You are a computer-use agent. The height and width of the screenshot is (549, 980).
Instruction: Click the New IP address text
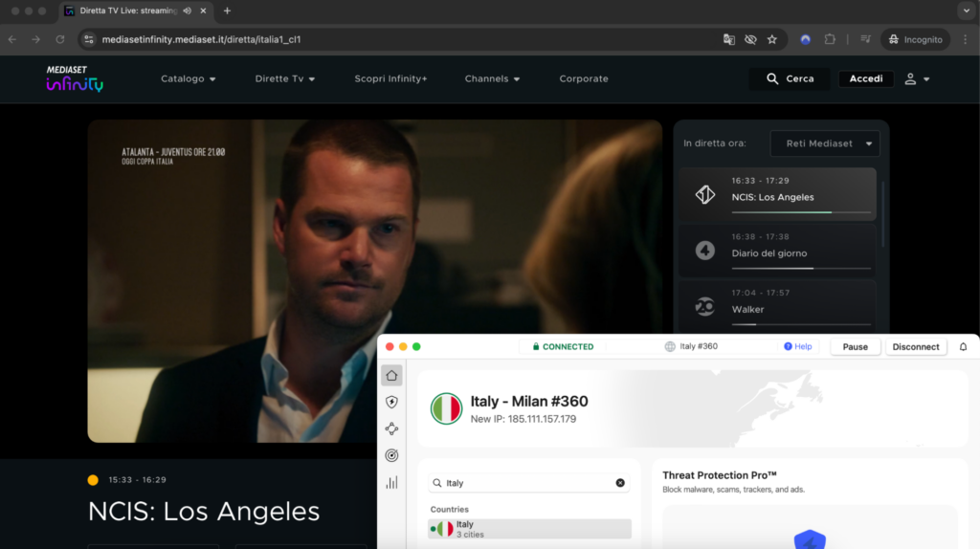(523, 419)
